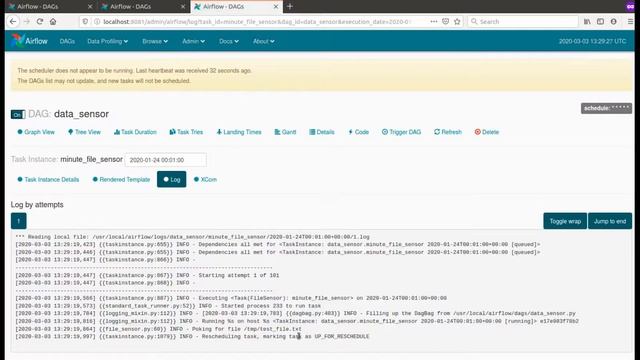Toggle the browser sidebar icon
The height and width of the screenshot is (360, 640).
point(600,22)
